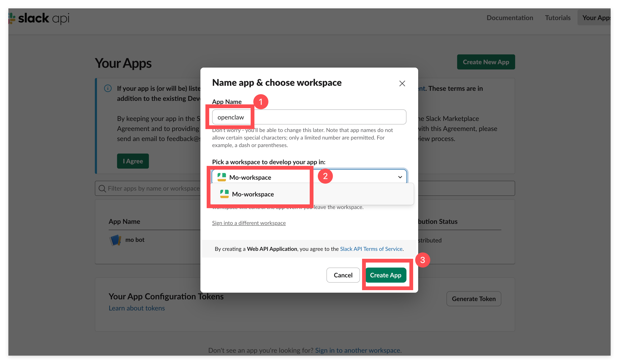Open Sign into a different workspace link

point(249,223)
